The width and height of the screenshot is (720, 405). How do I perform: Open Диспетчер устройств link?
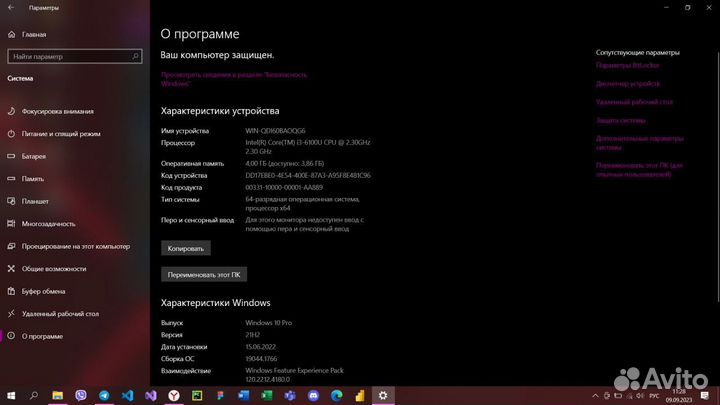[628, 84]
